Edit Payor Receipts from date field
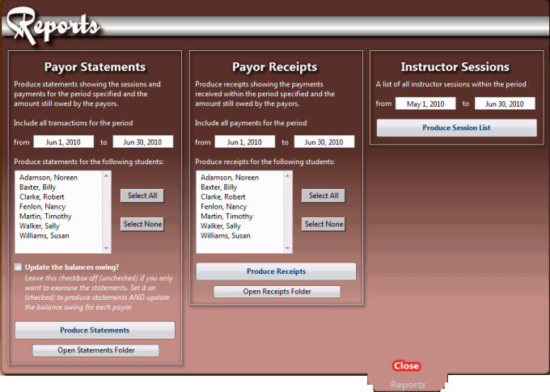This screenshot has height=392, width=550. pyautogui.click(x=245, y=142)
